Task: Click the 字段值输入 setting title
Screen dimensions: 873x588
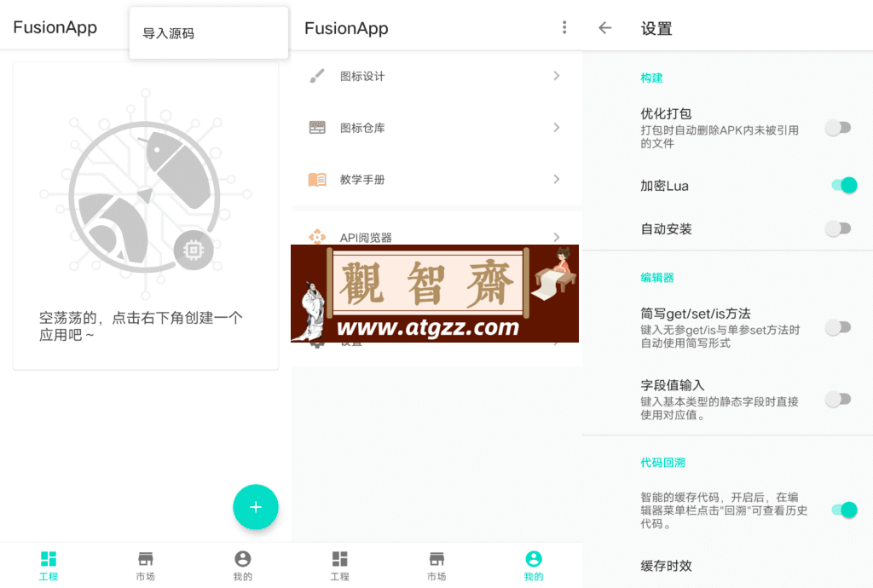Action: (x=673, y=385)
